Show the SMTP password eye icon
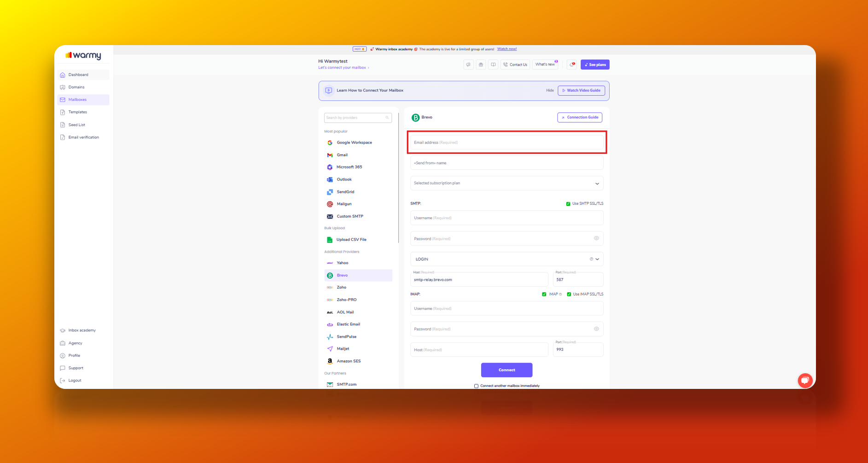This screenshot has height=463, width=868. point(596,238)
